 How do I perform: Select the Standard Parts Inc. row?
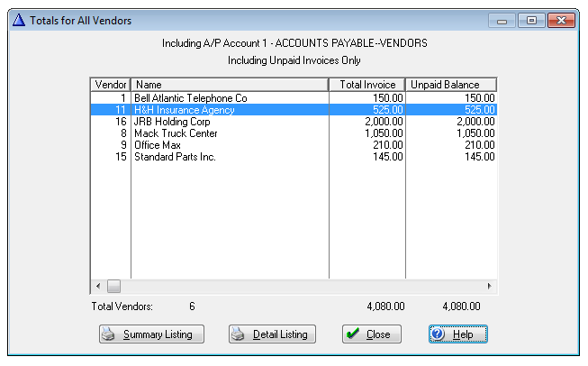tap(175, 157)
